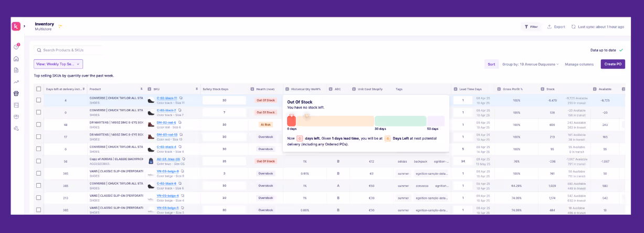Open the package icon in the sidebar

coord(16,116)
